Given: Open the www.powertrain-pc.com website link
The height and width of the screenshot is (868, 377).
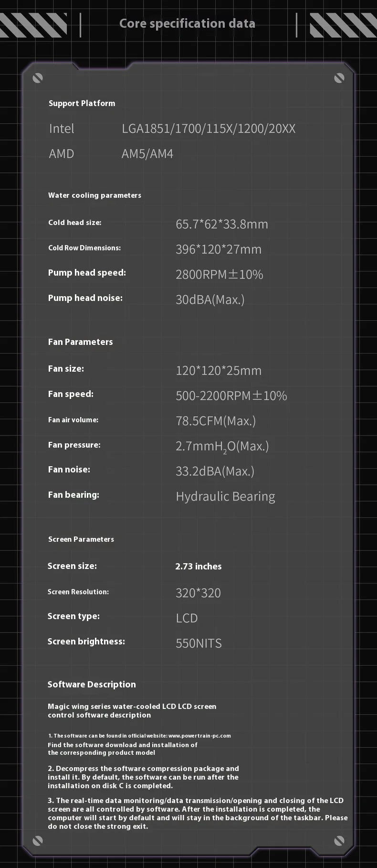Looking at the screenshot, I should tap(199, 736).
